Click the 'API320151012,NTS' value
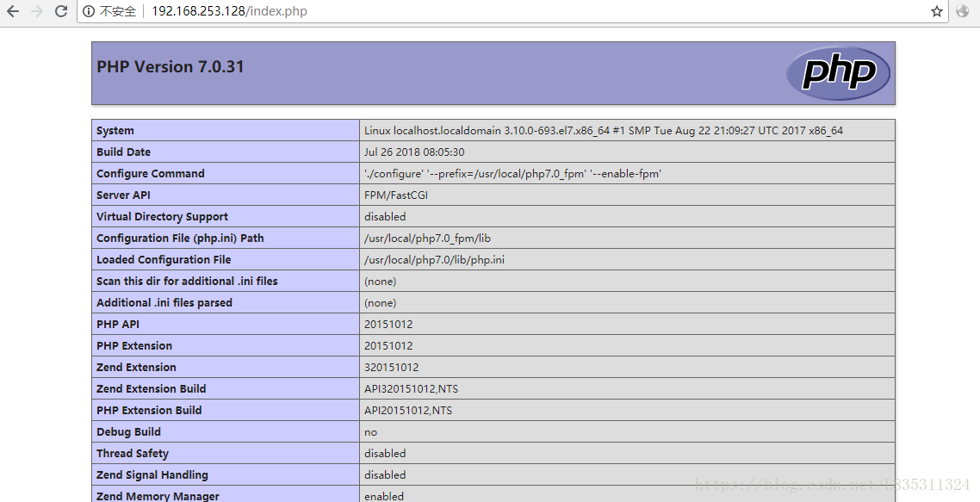980x502 pixels. 411,389
